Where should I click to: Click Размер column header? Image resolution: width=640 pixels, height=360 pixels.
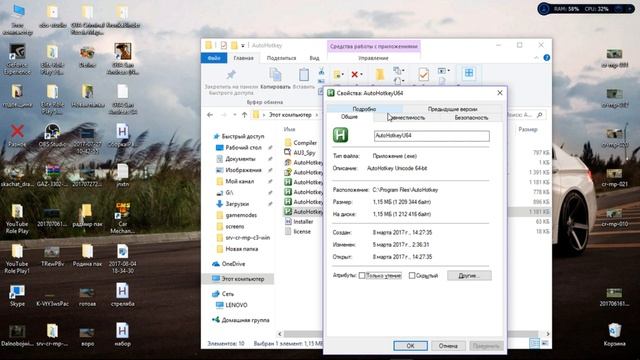[x=528, y=129]
